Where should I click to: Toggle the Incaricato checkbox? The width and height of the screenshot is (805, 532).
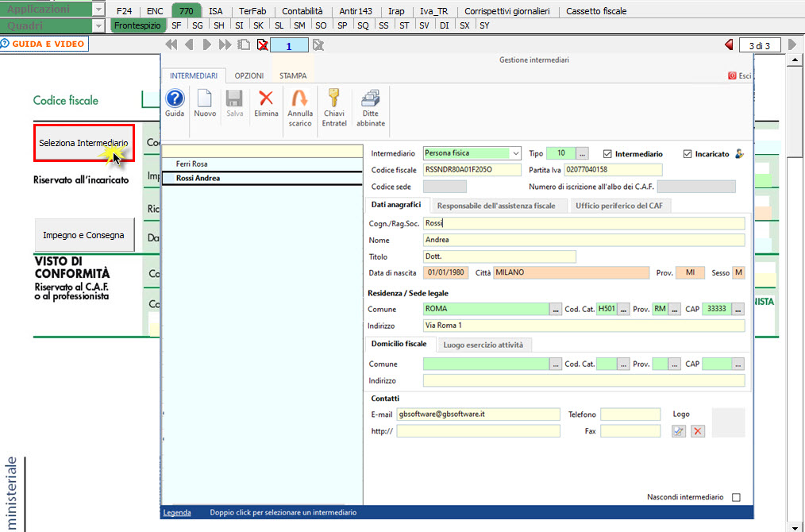point(688,153)
